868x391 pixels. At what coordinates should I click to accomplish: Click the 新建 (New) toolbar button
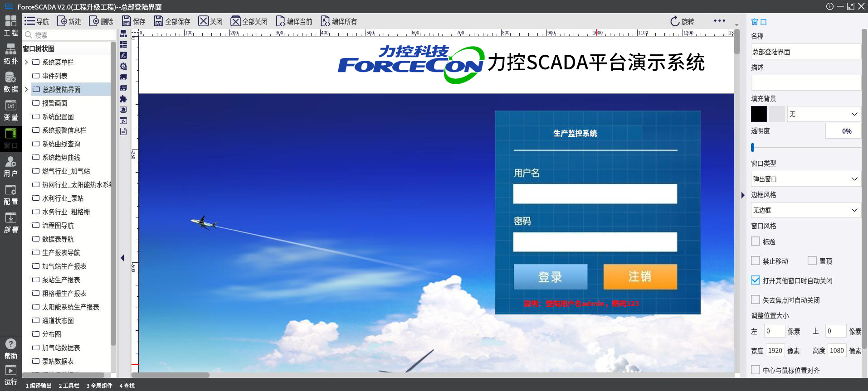click(69, 21)
